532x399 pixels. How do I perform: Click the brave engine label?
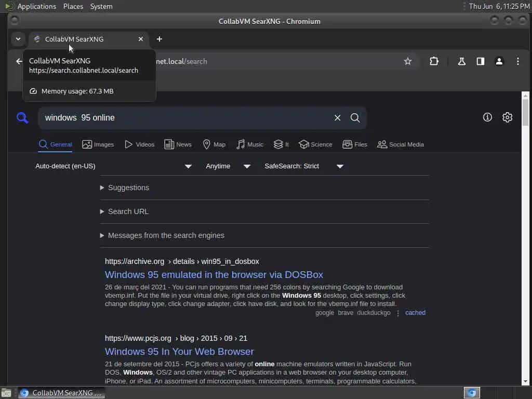click(345, 313)
